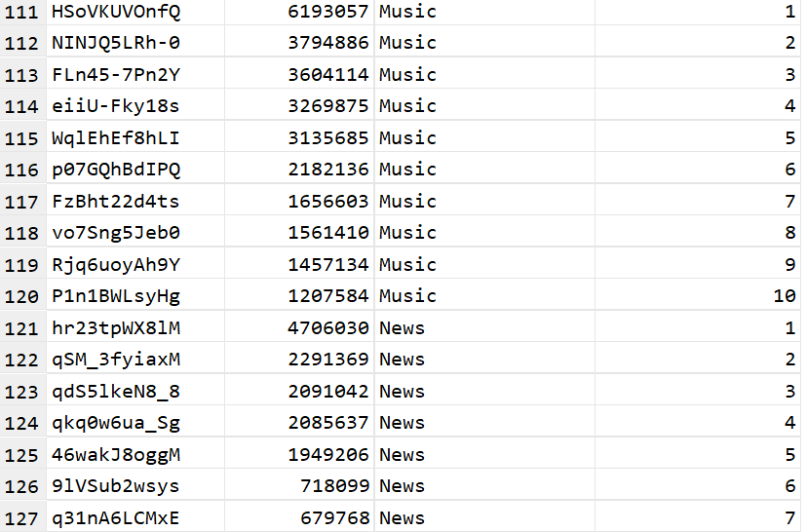
Task: Select row number 113 header
Action: 22,75
